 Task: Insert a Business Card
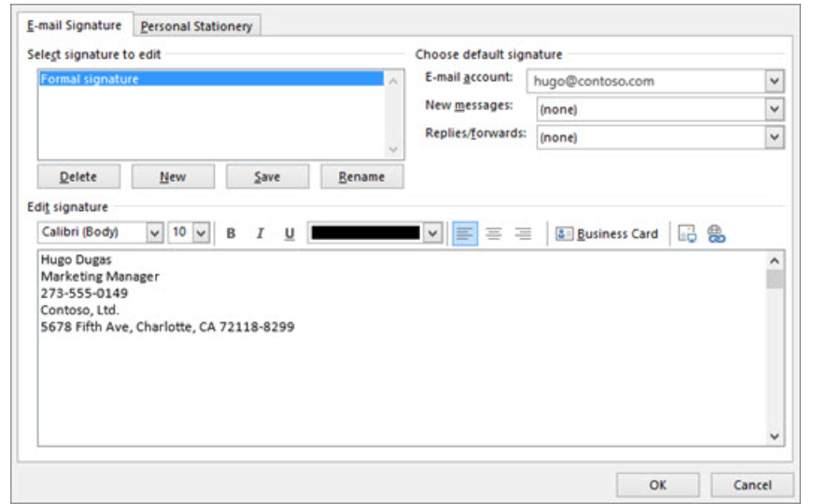click(607, 234)
